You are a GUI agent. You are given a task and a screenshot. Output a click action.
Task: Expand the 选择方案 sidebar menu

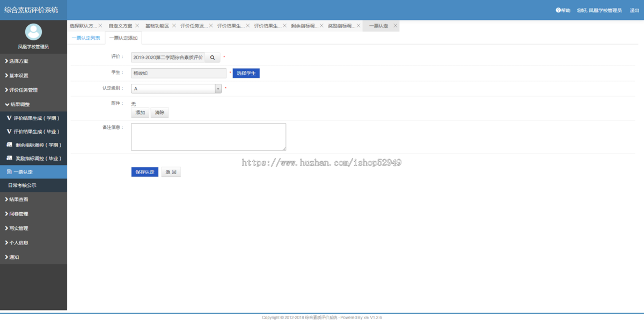pos(33,61)
